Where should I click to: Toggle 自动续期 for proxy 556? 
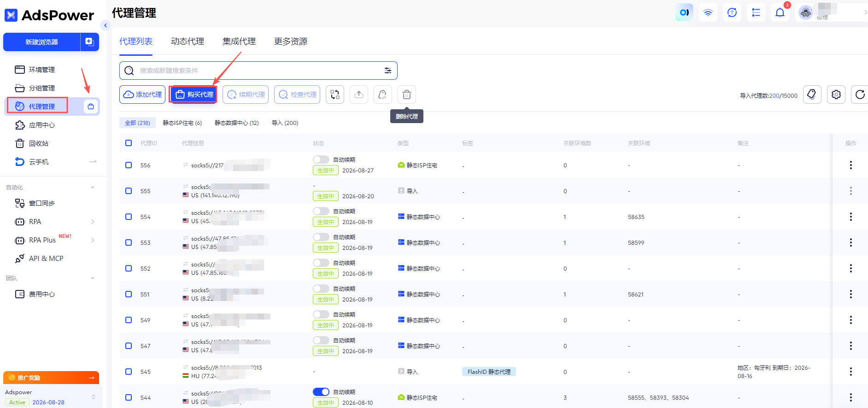[321, 160]
